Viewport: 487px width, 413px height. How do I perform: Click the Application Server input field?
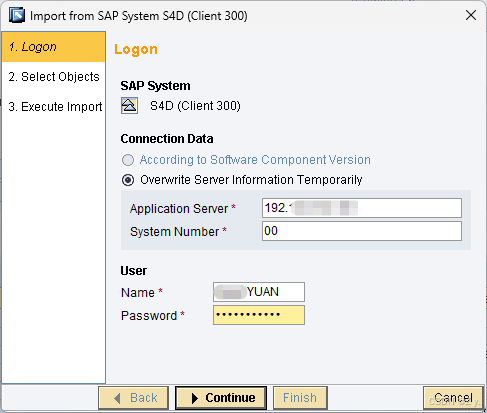tap(362, 208)
